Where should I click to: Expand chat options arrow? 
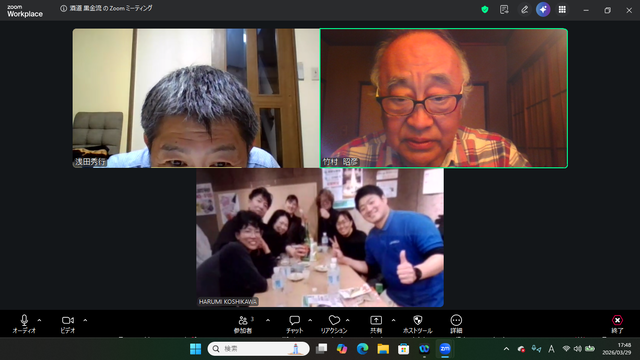[x=310, y=320]
